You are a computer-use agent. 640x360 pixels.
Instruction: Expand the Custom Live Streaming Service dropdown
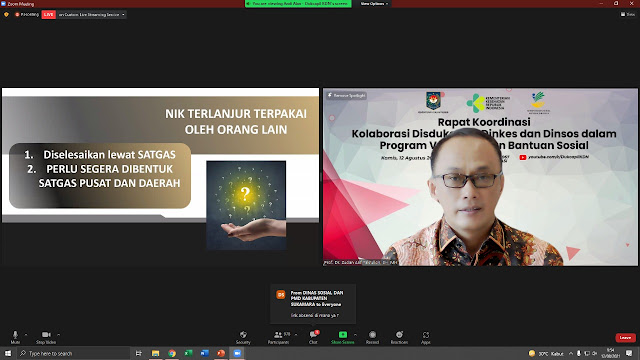pyautogui.click(x=91, y=15)
